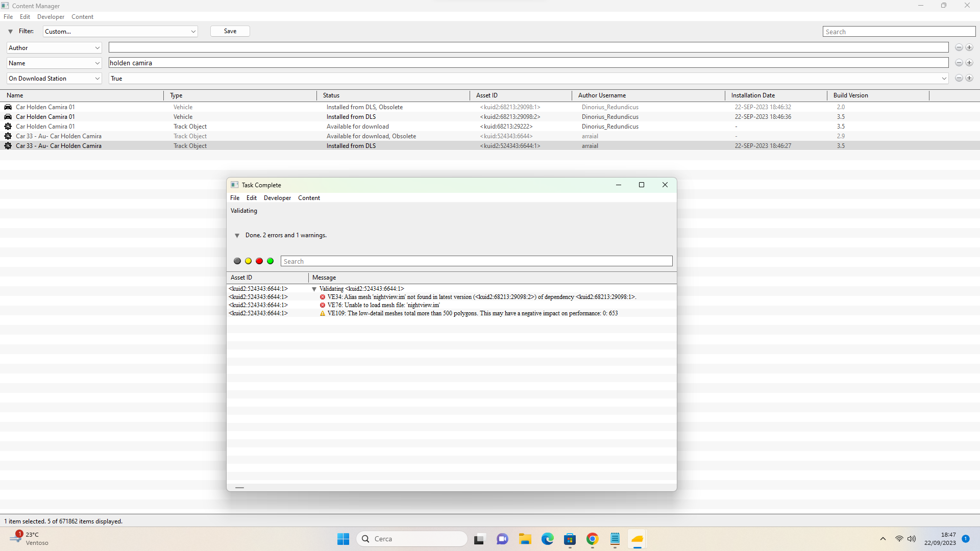980x551 pixels.
Task: Add a filter row after Author with plus icon
Action: coord(969,47)
